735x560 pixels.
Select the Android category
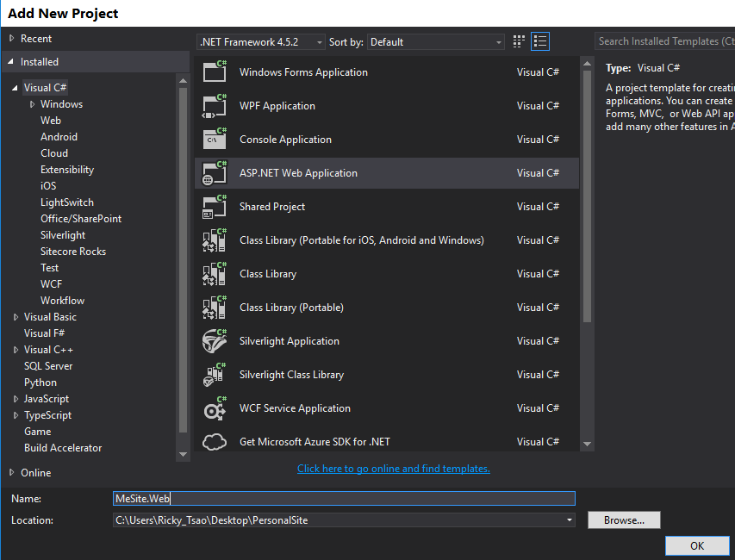59,137
